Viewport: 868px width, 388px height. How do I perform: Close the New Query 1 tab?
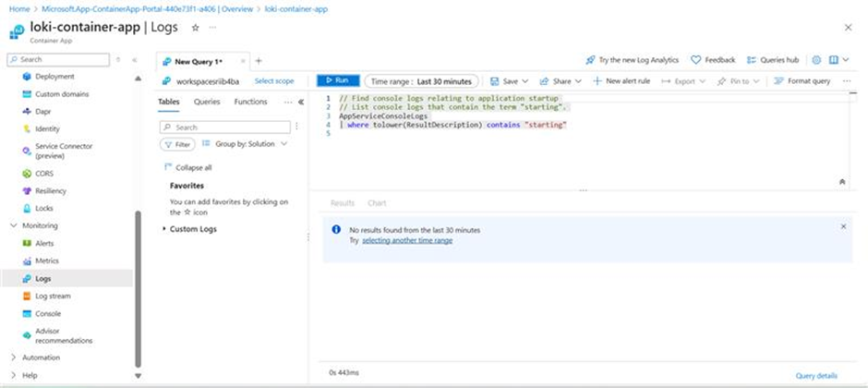pos(243,62)
